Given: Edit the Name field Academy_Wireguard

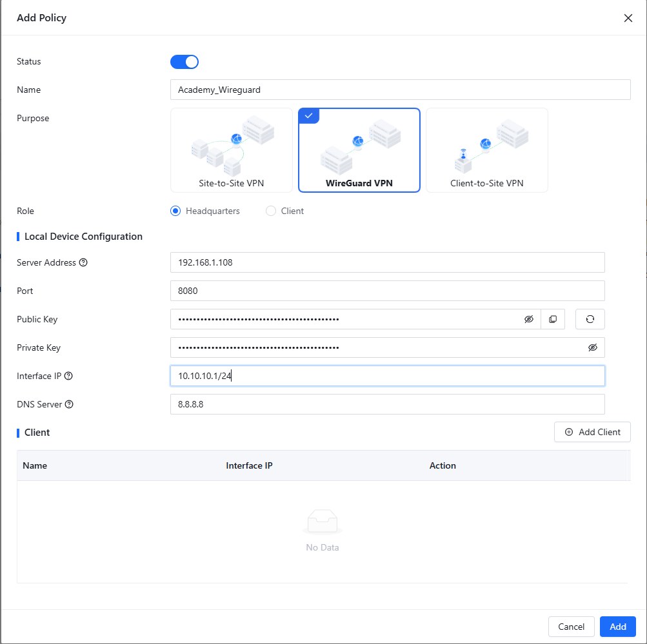Looking at the screenshot, I should click(400, 90).
